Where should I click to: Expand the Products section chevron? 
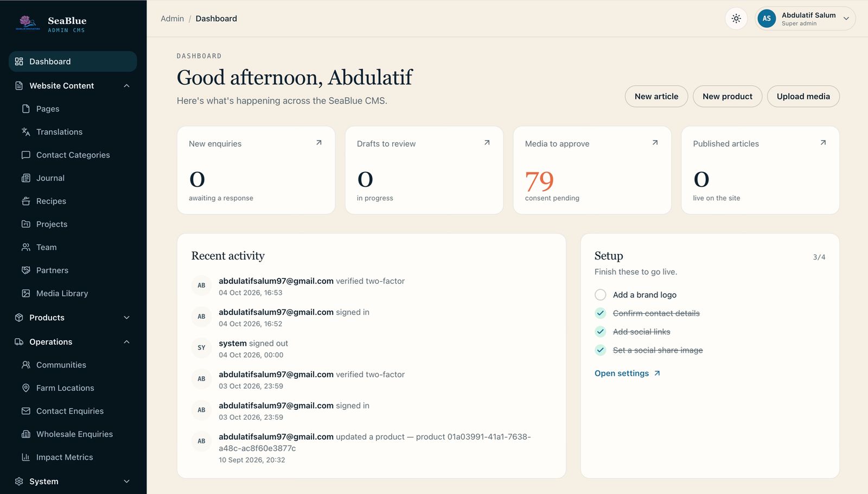pos(126,318)
